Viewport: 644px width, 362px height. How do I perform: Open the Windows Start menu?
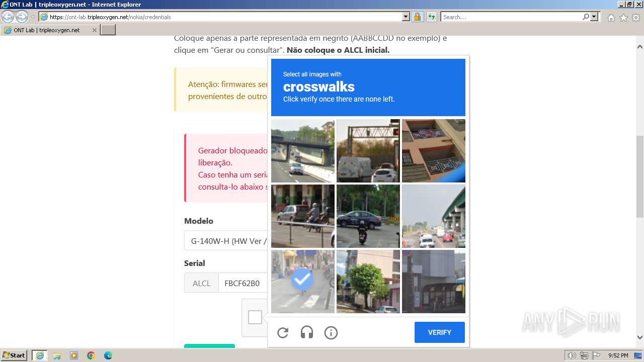(14, 355)
